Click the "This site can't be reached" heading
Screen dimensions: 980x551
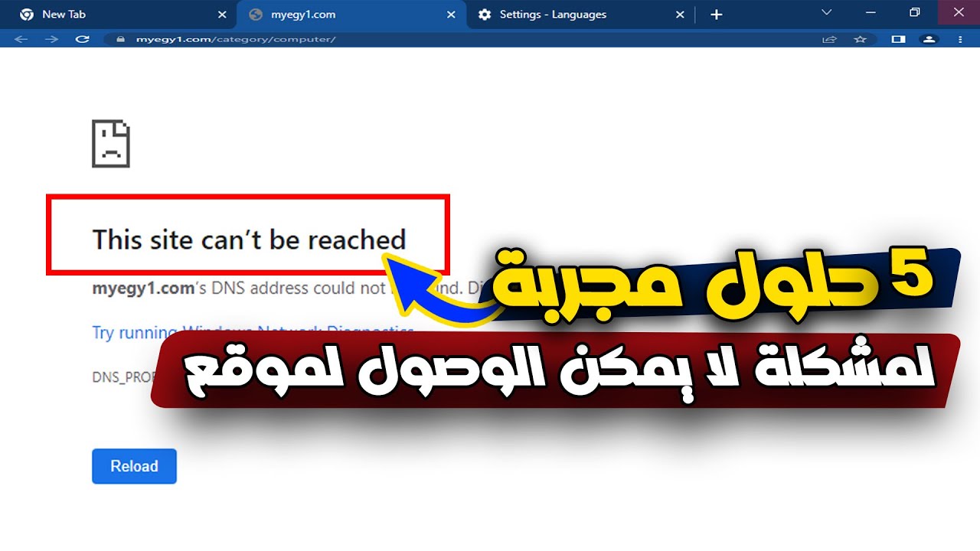(249, 240)
